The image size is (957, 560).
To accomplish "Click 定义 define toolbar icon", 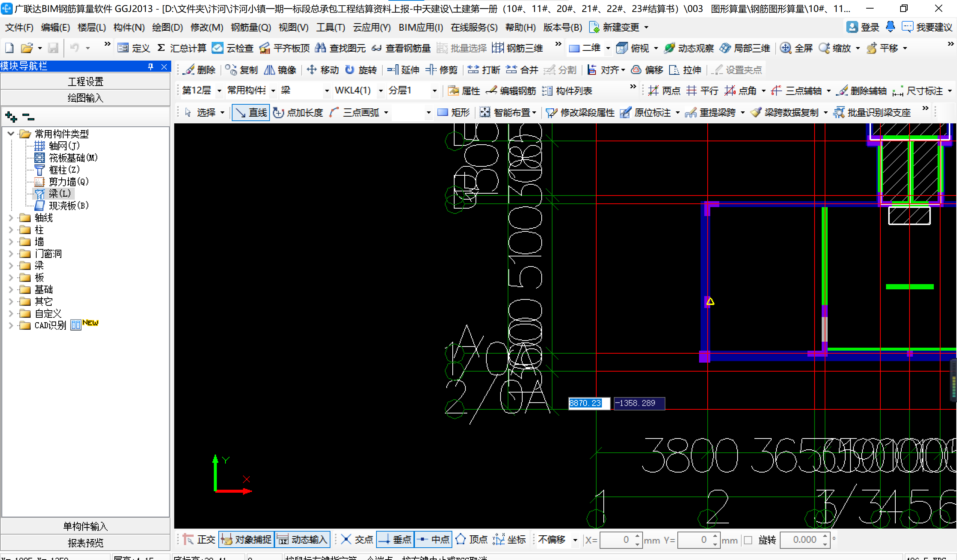I will click(x=123, y=48).
